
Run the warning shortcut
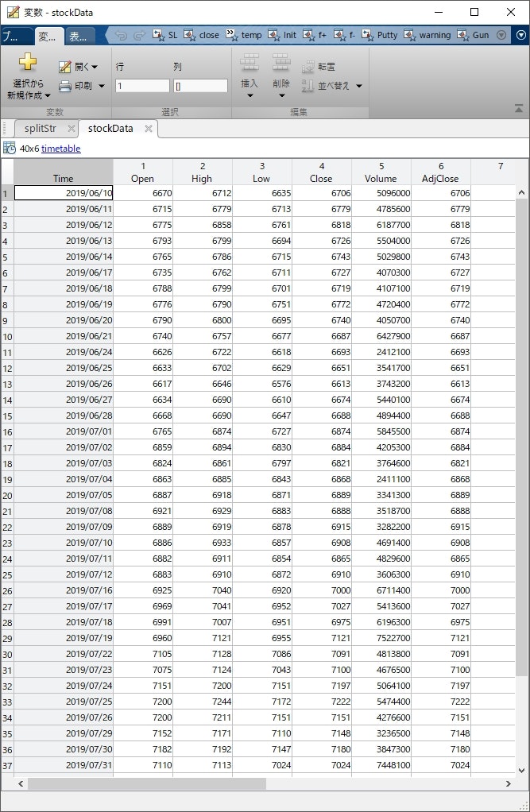coord(427,35)
